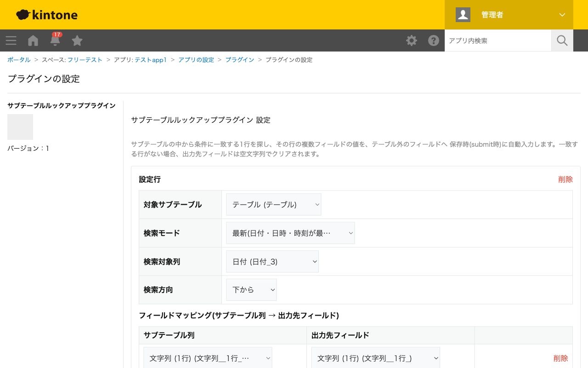This screenshot has height=368, width=588.
Task: Open favorites star icon
Action: click(x=77, y=40)
